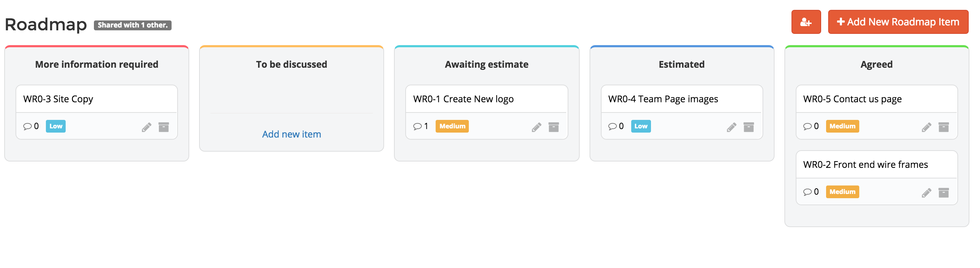Open WR0-2 Front end wire frames title
Viewport: 980px width, 268px height.
[x=865, y=165]
